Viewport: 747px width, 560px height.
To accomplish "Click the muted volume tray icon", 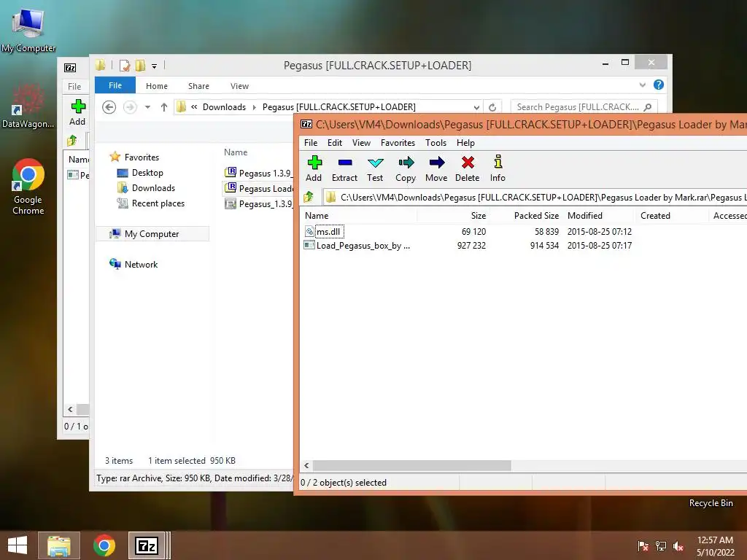I will pos(678,546).
